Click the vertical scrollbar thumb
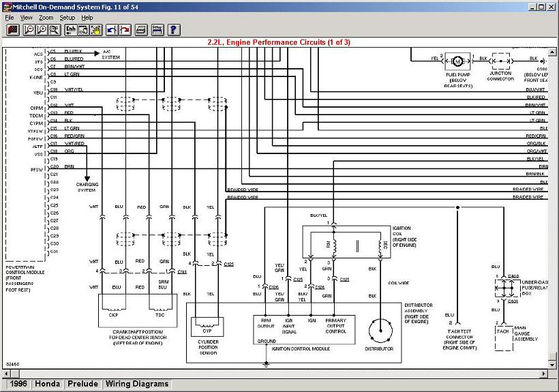The width and height of the screenshot is (559, 392). [x=552, y=357]
